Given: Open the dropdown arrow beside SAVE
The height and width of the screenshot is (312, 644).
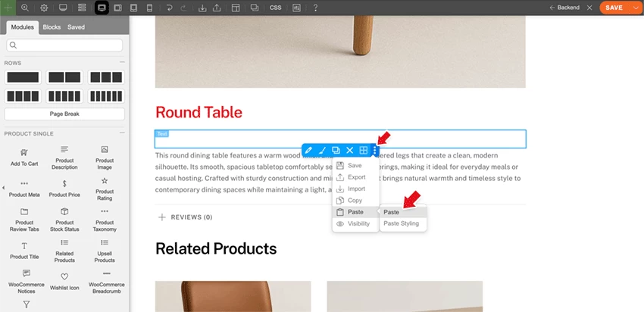Looking at the screenshot, I should (x=636, y=8).
